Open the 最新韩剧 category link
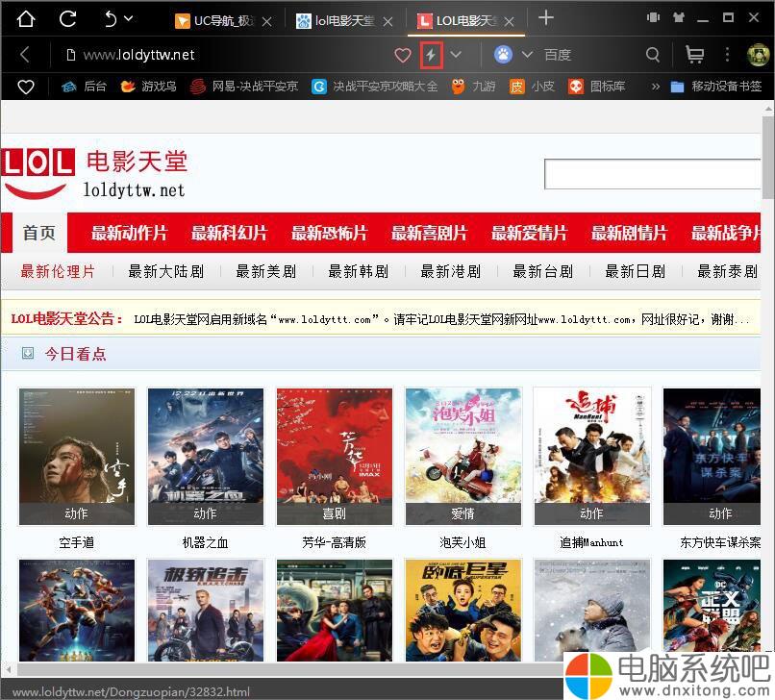This screenshot has height=700, width=775. (x=359, y=271)
